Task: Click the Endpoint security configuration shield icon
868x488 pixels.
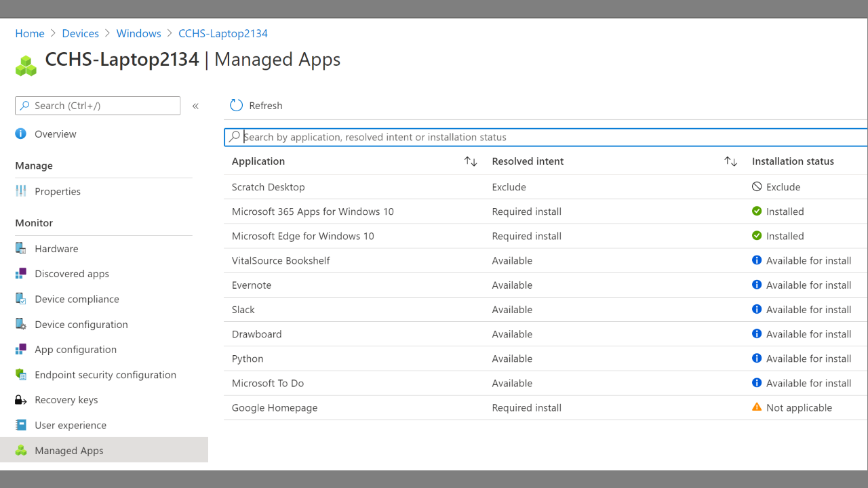Action: point(21,375)
